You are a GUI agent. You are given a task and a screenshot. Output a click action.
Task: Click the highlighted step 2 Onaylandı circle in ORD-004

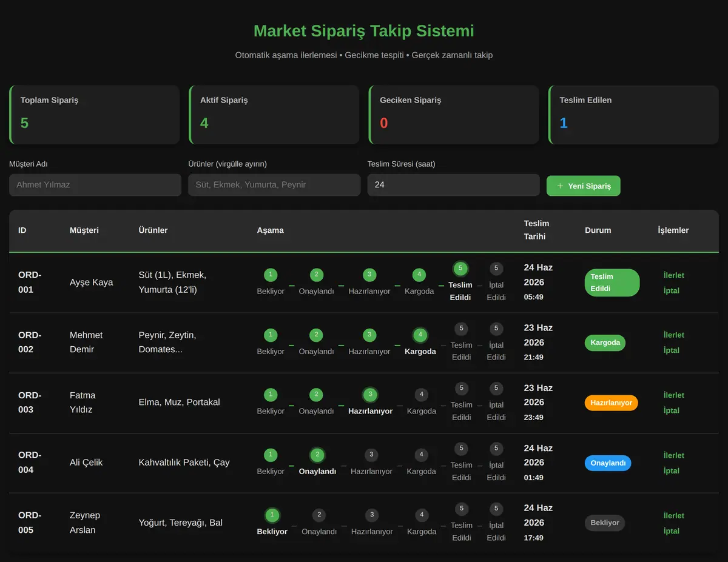click(x=317, y=455)
